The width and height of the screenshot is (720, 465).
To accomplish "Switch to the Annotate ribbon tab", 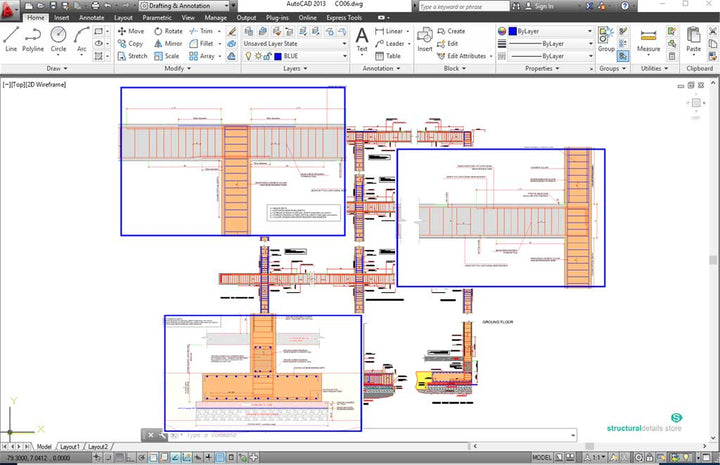I will 91,17.
